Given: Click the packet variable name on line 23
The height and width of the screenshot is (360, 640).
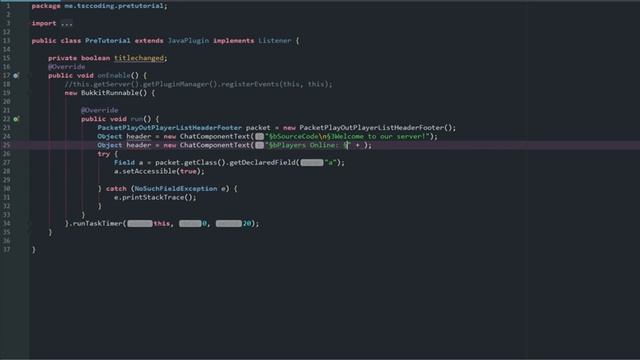Looking at the screenshot, I should (258, 128).
